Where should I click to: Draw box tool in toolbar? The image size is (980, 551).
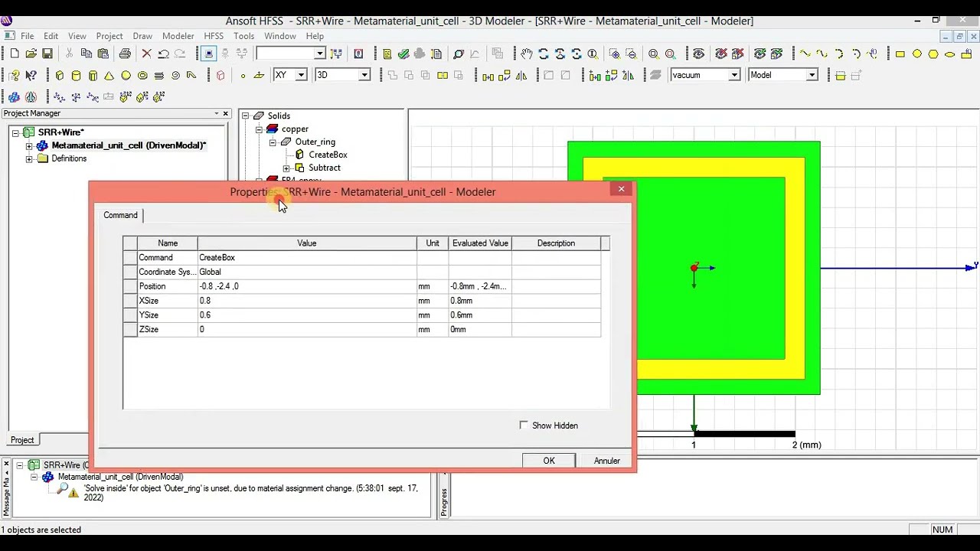60,75
